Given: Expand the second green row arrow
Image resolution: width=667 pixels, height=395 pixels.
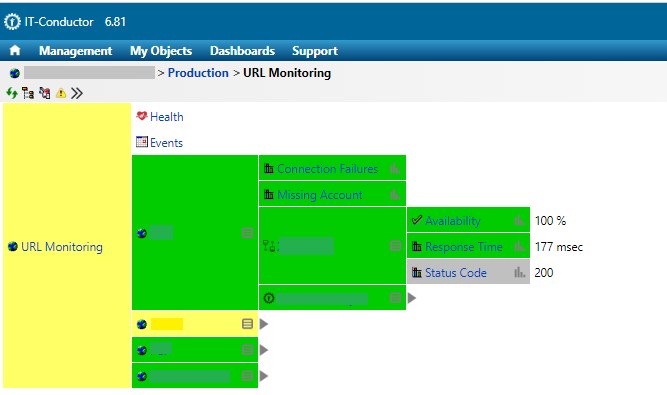Looking at the screenshot, I should [x=264, y=350].
